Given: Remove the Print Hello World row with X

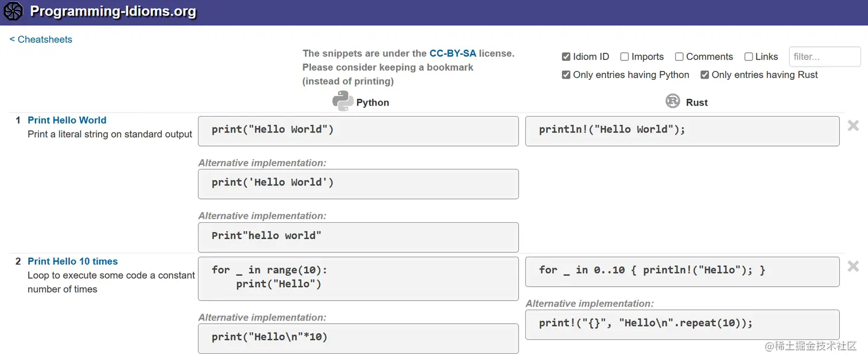Looking at the screenshot, I should (x=853, y=126).
